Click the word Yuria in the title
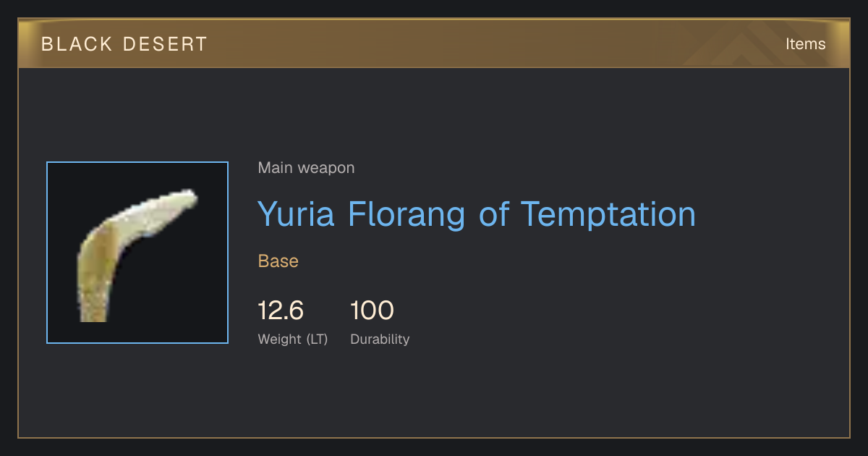This screenshot has width=868, height=456. click(296, 214)
